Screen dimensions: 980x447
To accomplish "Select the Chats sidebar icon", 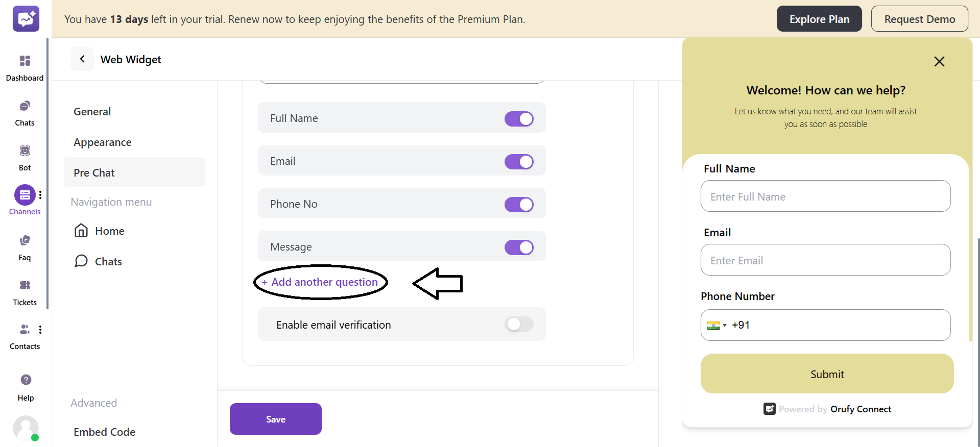I will pos(25,111).
